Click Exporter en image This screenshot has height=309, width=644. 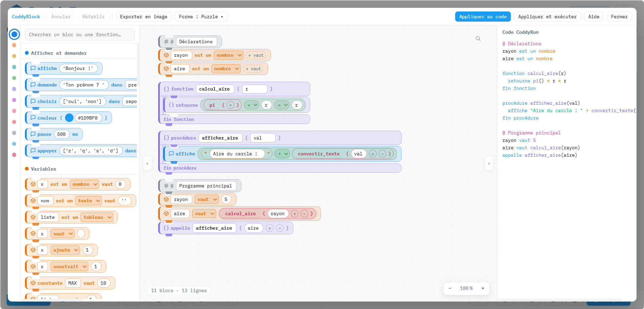[144, 17]
